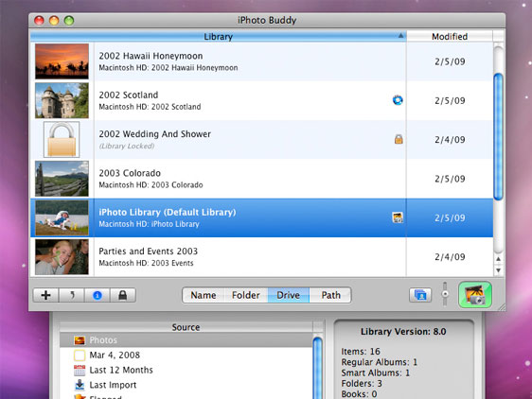Select the 2003 Colorado library title
The width and height of the screenshot is (532, 399).
130,173
